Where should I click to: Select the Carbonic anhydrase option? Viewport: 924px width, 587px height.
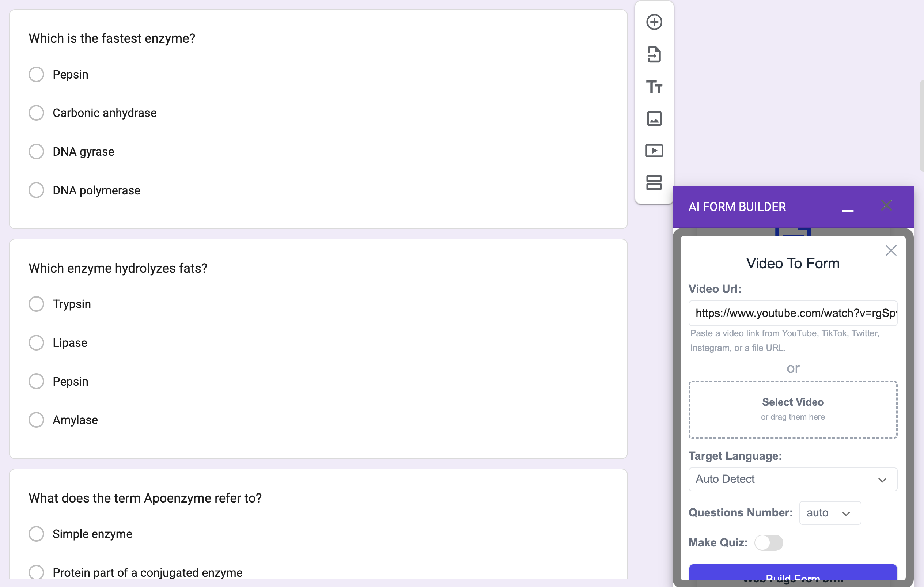point(37,113)
